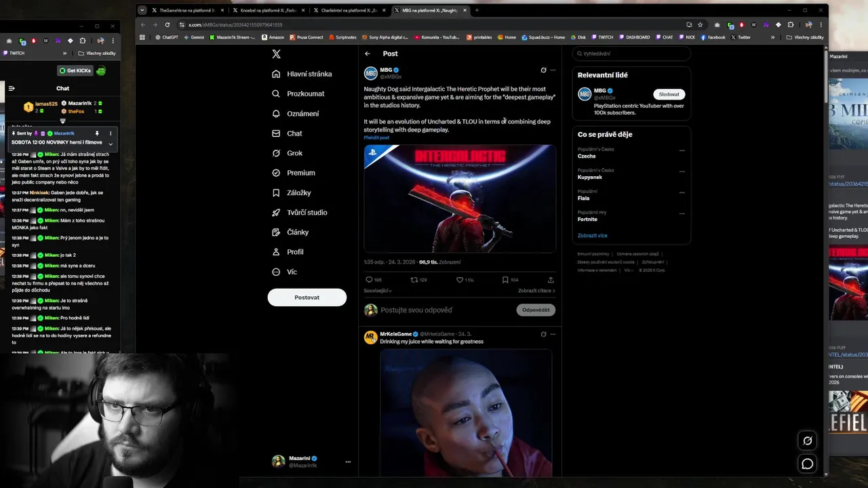Expand the pinned SOBOTA 12:00 message chevron

tap(111, 143)
